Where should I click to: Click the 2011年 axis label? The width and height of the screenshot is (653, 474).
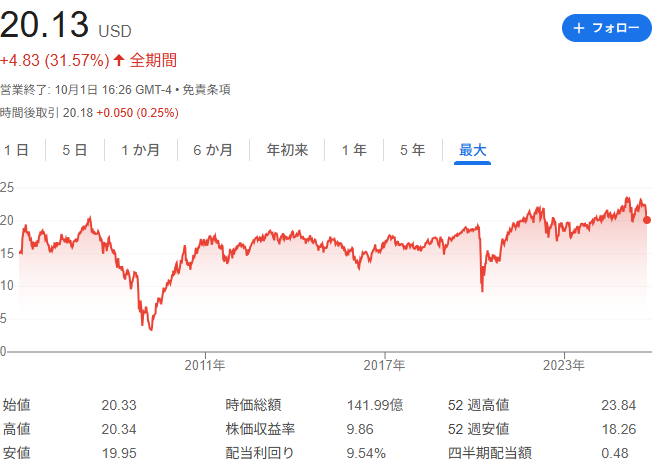(x=205, y=365)
